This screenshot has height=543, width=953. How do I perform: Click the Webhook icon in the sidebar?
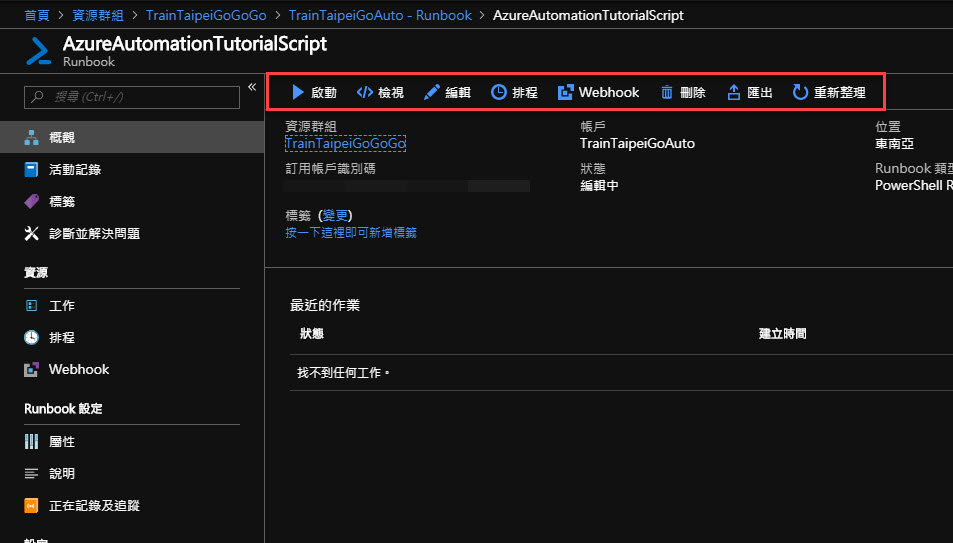[x=32, y=369]
